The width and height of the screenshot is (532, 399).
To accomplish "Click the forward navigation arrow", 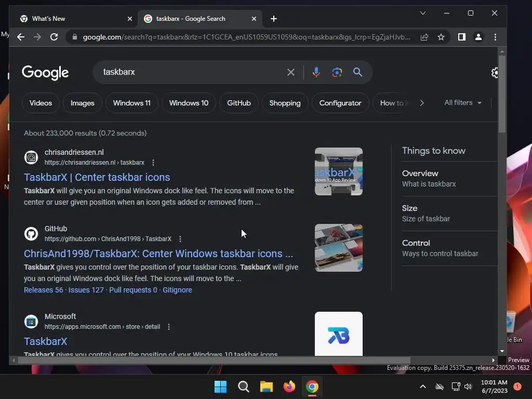I will 37,37.
